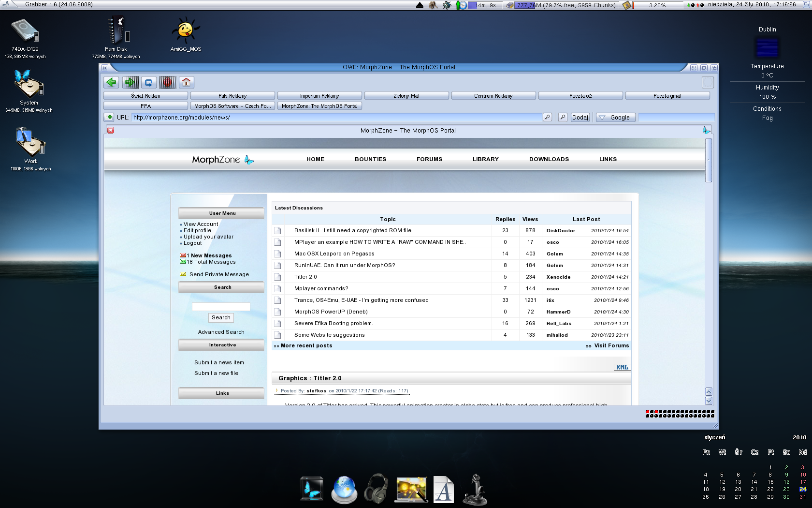
Task: Go forward with the green right arrow
Action: pos(130,82)
